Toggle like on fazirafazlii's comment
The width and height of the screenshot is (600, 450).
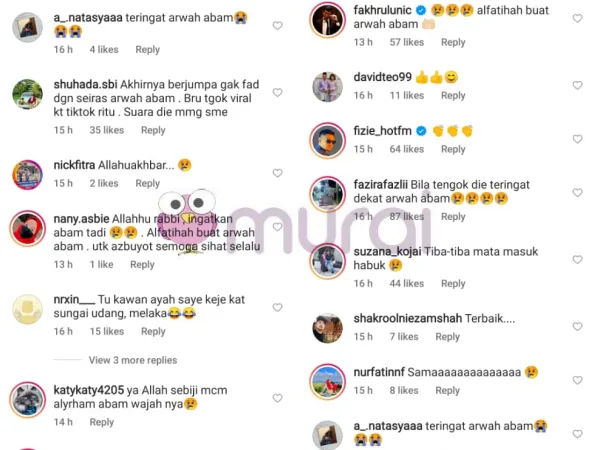click(x=577, y=193)
